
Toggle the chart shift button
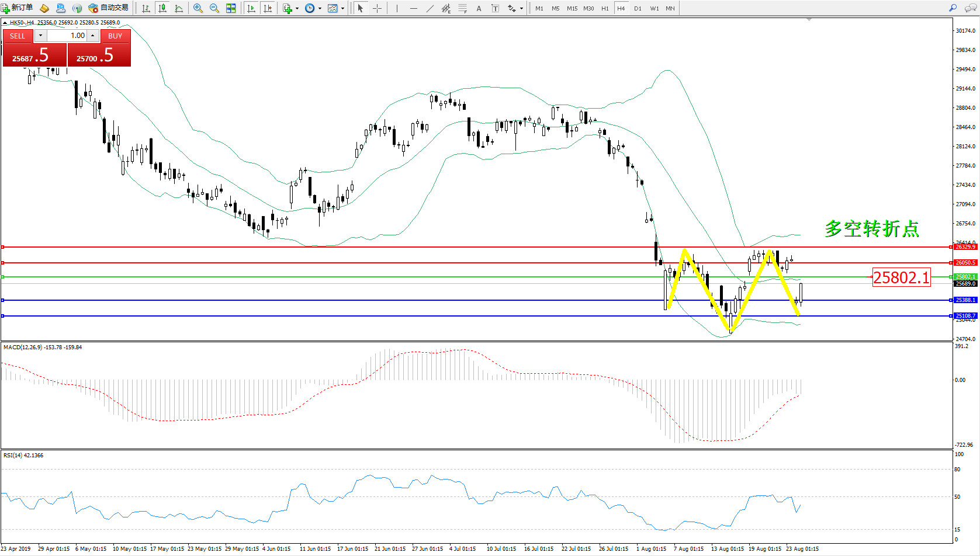(268, 8)
